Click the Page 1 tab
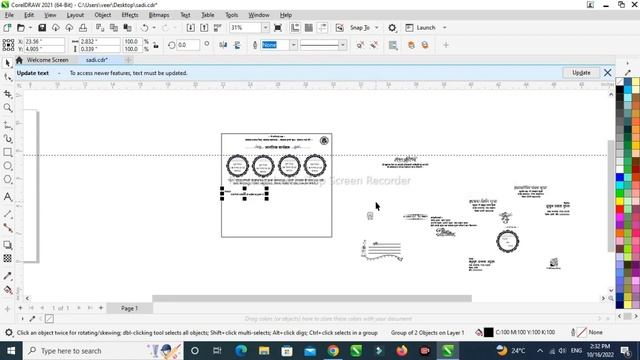Image resolution: width=640 pixels, height=360 pixels. pos(129,309)
